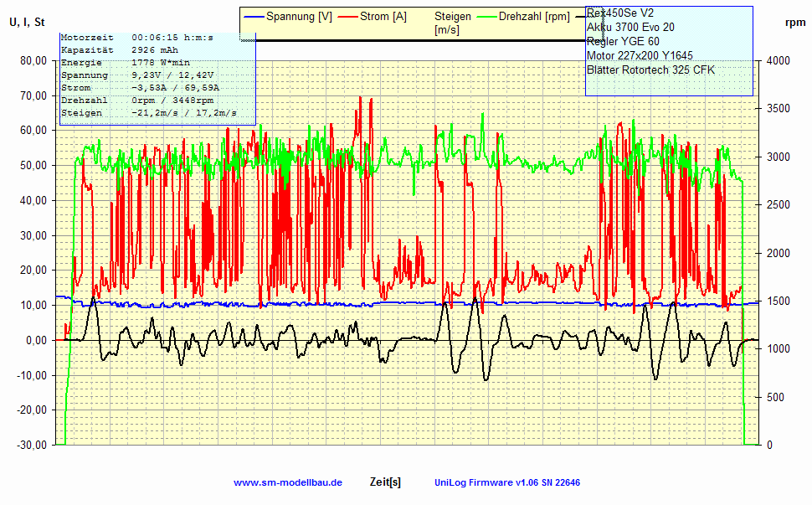812x505 pixels.
Task: Click the 0,00 left axis label
Action: coord(37,340)
